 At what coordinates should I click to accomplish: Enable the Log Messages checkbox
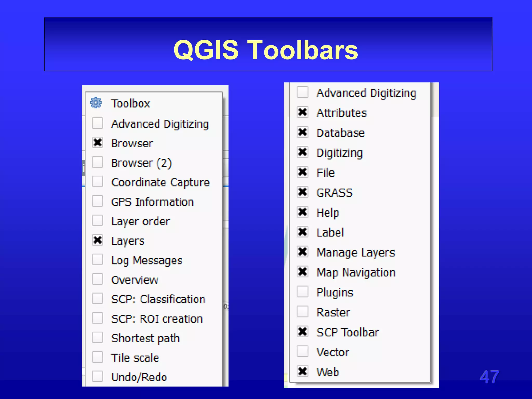click(x=97, y=259)
